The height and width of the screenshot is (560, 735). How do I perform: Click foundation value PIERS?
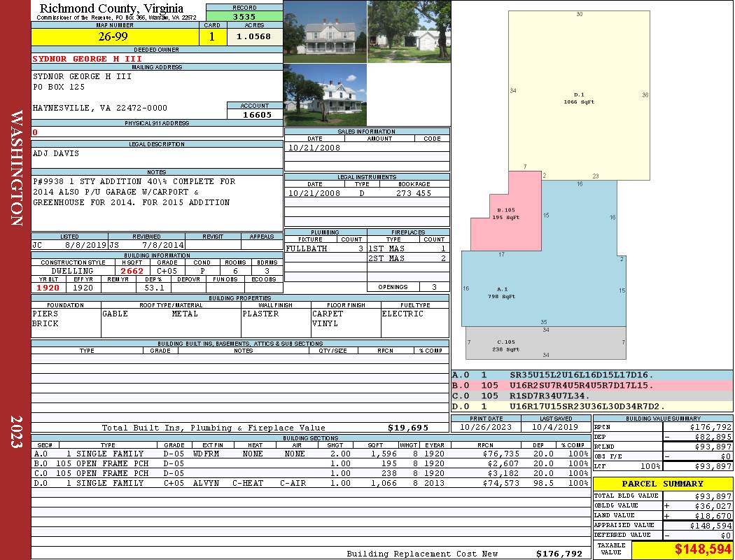[x=45, y=314]
